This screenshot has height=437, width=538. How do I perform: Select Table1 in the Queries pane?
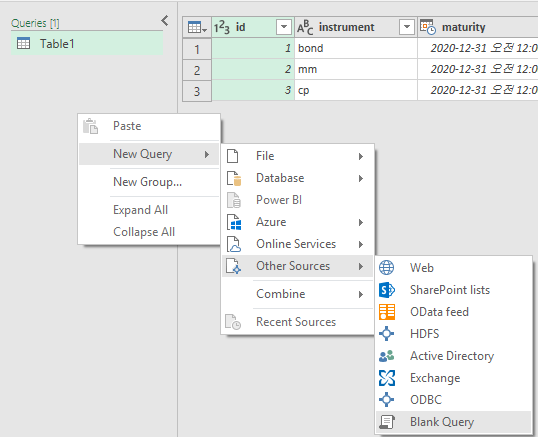pos(87,44)
